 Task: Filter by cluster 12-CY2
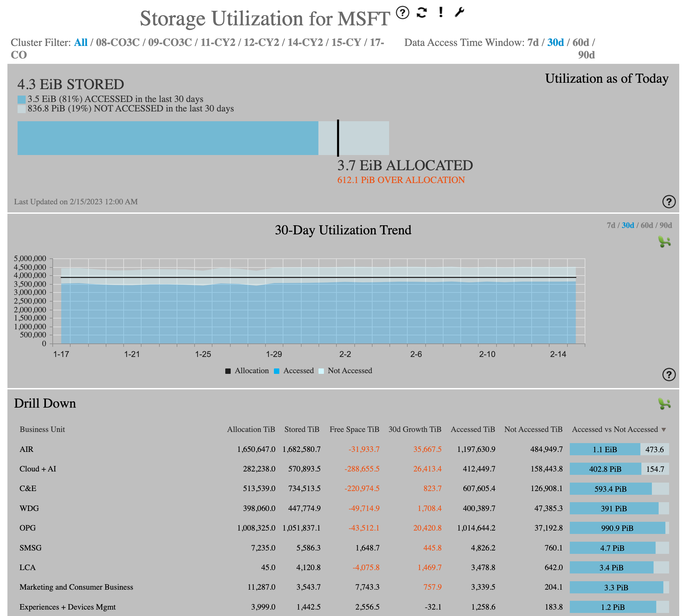(x=261, y=42)
